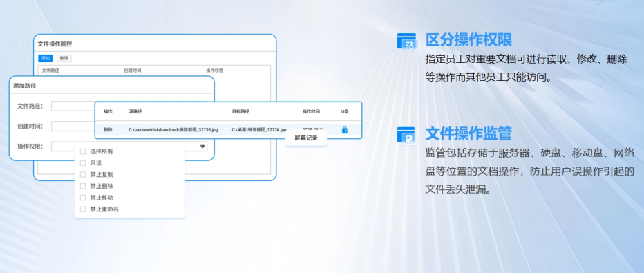This screenshot has width=644, height=273.
Task: Click 创建时间 column header in 文件操作管控 table
Action: (x=133, y=70)
